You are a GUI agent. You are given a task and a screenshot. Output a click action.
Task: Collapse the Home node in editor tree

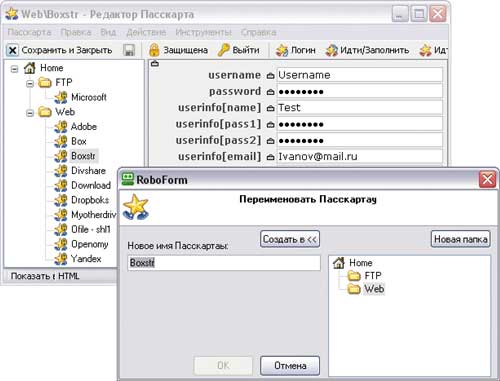pos(14,69)
